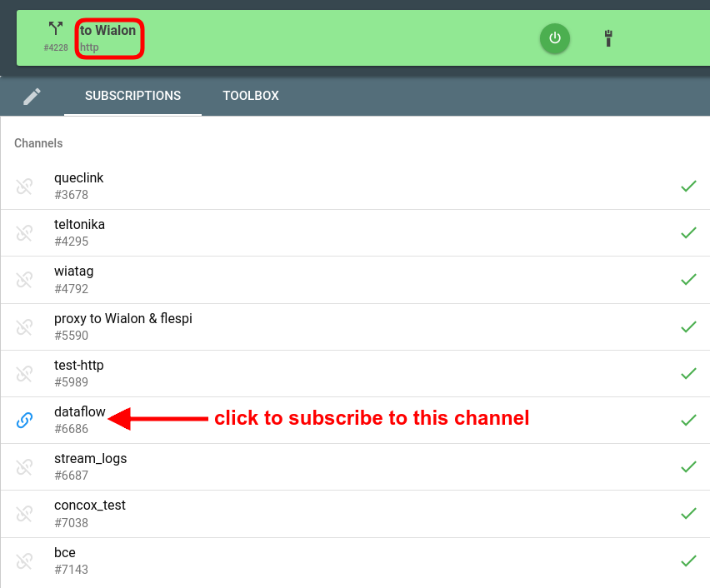Toggle subscription link for bce channel
Screen dimensions: 710x588
click(x=24, y=561)
